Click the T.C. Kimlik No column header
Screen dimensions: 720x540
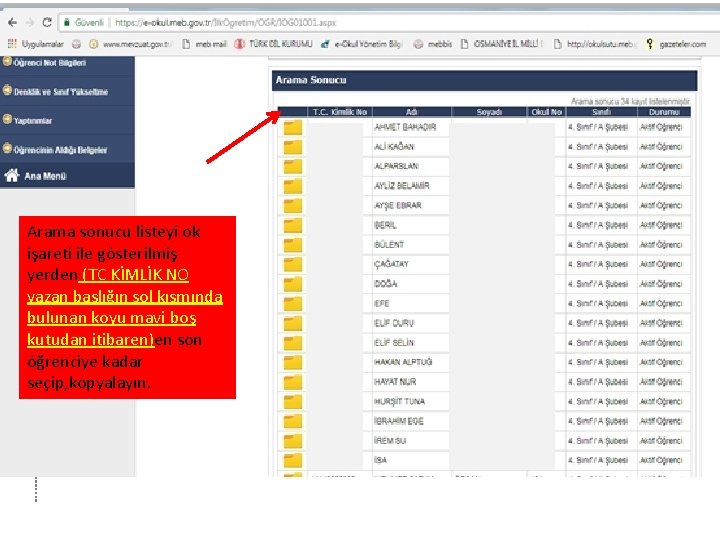coord(340,112)
